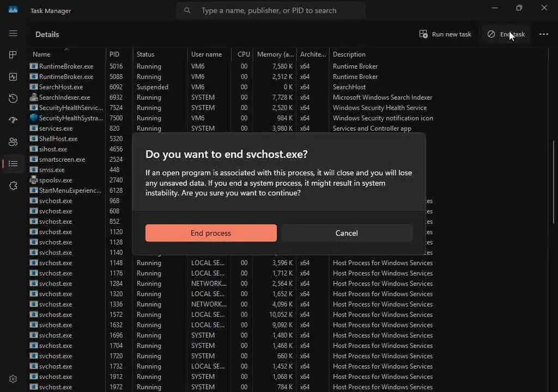
Task: Click the Run new task button
Action: pyautogui.click(x=445, y=34)
